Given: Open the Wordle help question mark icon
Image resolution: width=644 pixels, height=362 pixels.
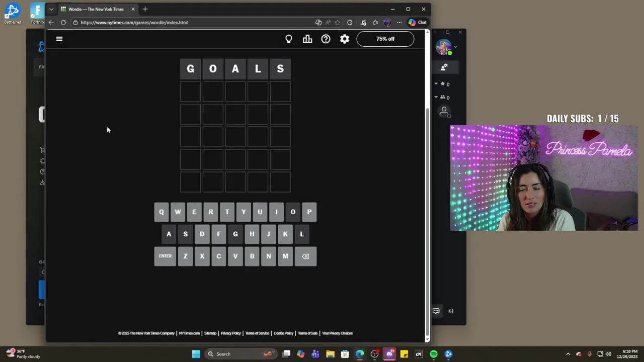Looking at the screenshot, I should tap(326, 39).
